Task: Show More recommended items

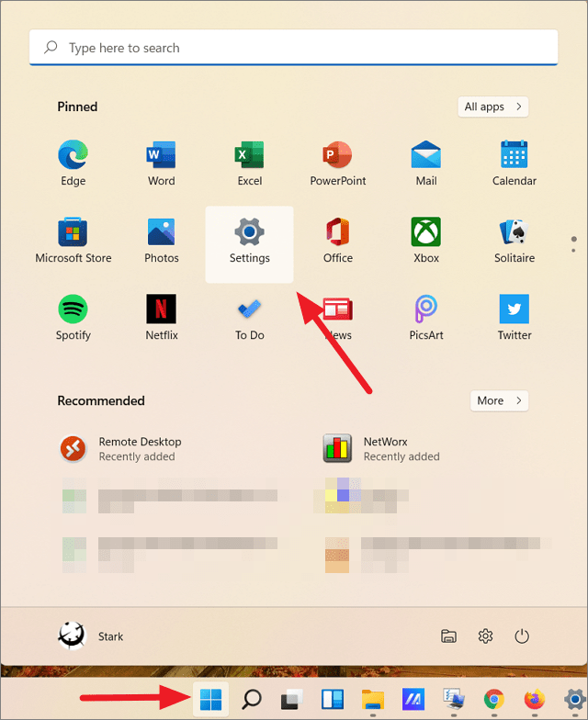Action: click(500, 400)
